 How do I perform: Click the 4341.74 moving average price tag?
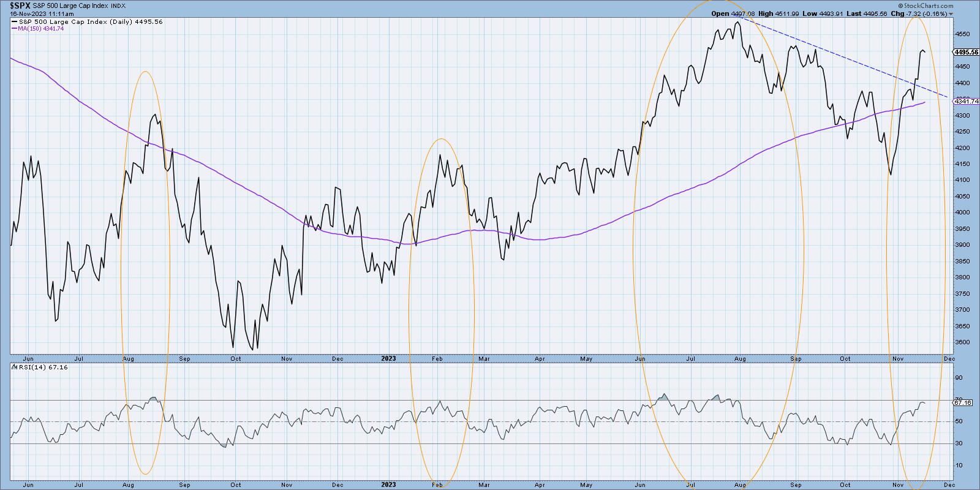(x=967, y=102)
